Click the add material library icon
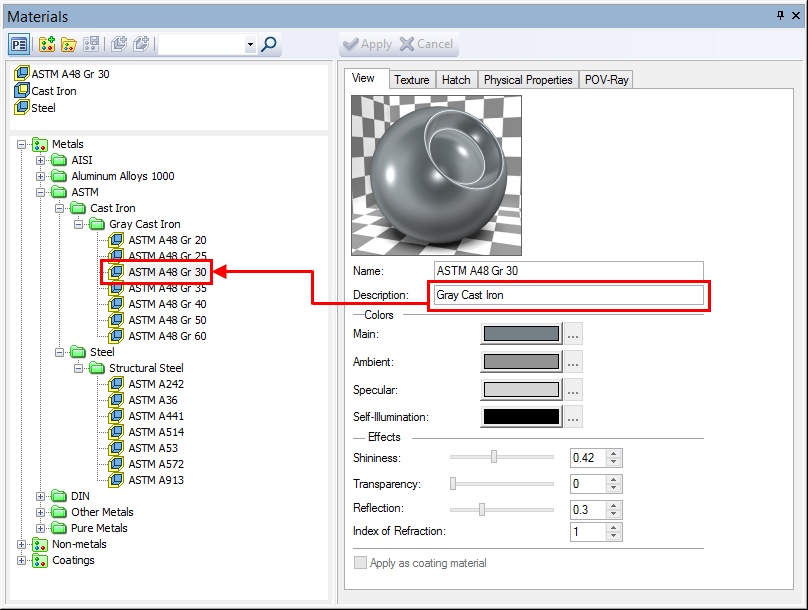 [x=46, y=44]
